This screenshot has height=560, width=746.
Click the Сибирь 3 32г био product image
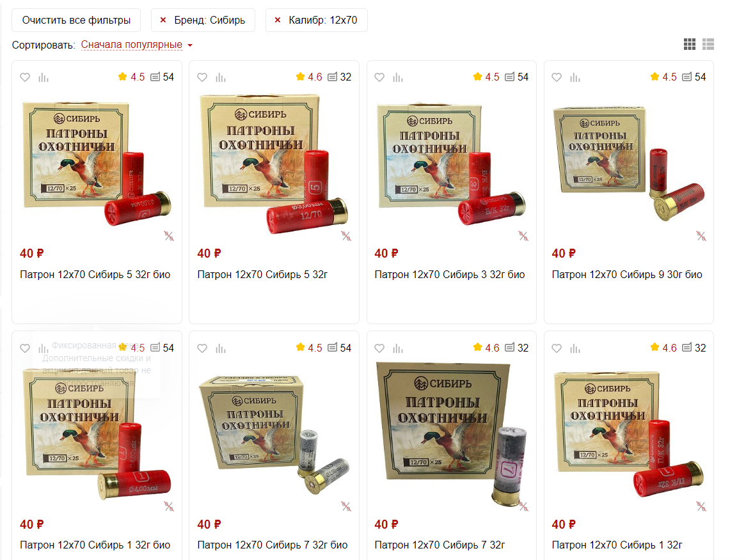(452, 162)
